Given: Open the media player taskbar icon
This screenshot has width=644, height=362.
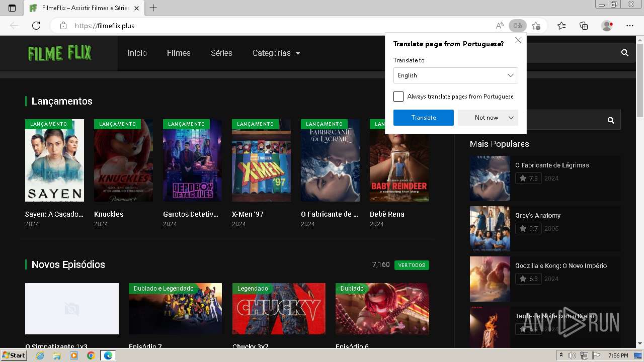Looking at the screenshot, I should (x=74, y=355).
